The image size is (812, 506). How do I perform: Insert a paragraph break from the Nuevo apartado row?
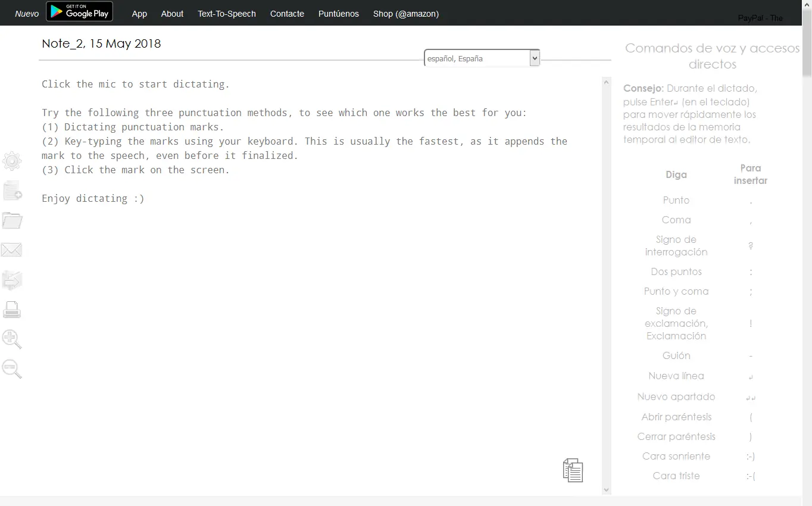point(751,398)
